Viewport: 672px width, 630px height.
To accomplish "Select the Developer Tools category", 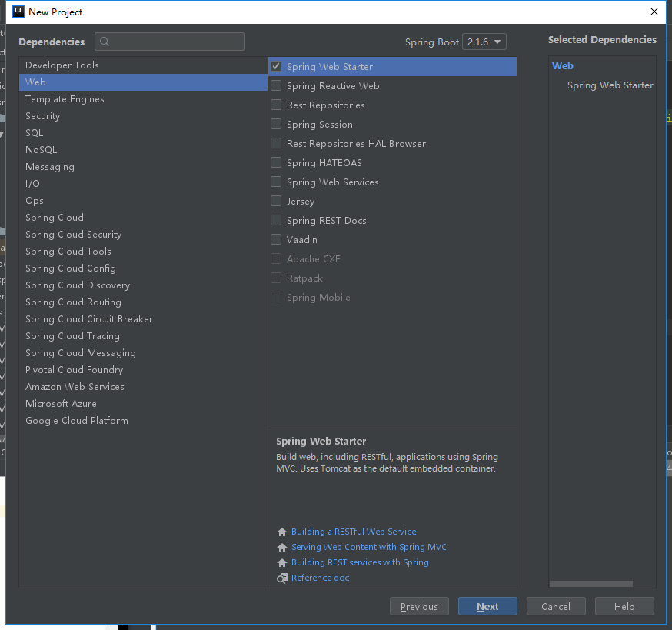I will click(143, 65).
